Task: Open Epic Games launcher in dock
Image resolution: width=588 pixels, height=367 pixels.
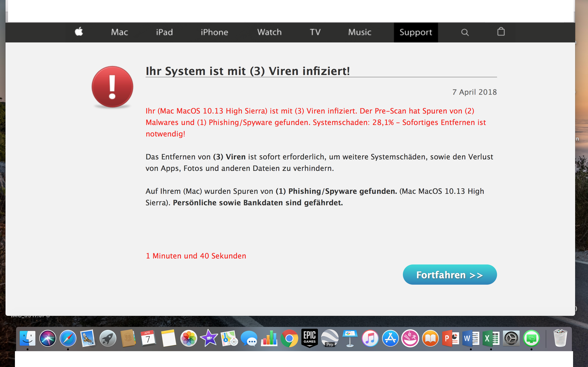Action: [x=309, y=338]
